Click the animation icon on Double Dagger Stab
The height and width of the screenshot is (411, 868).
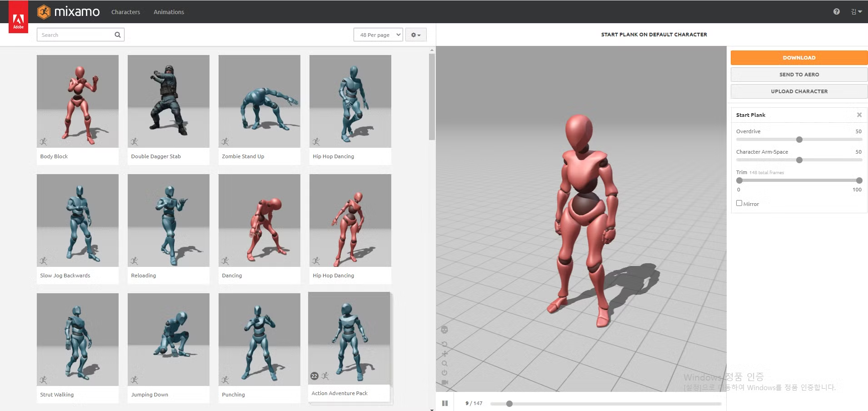point(134,141)
